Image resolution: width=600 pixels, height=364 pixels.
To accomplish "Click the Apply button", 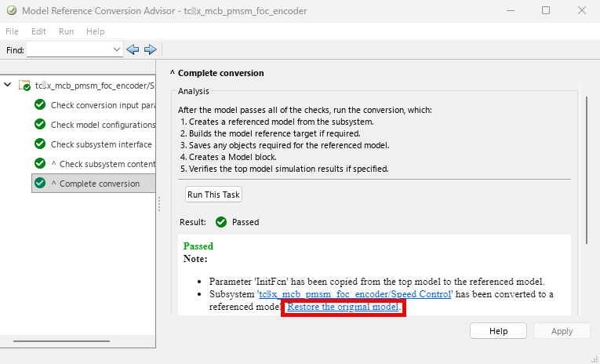I will [x=562, y=331].
